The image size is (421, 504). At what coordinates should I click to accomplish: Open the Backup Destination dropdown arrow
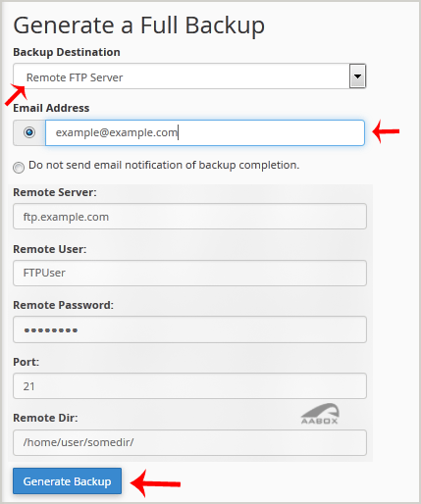pos(357,76)
